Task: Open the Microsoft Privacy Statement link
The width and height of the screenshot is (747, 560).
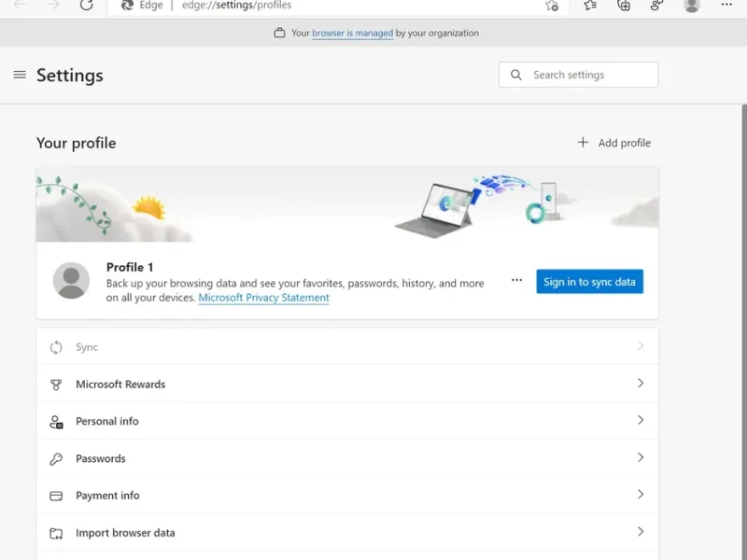Action: tap(263, 298)
